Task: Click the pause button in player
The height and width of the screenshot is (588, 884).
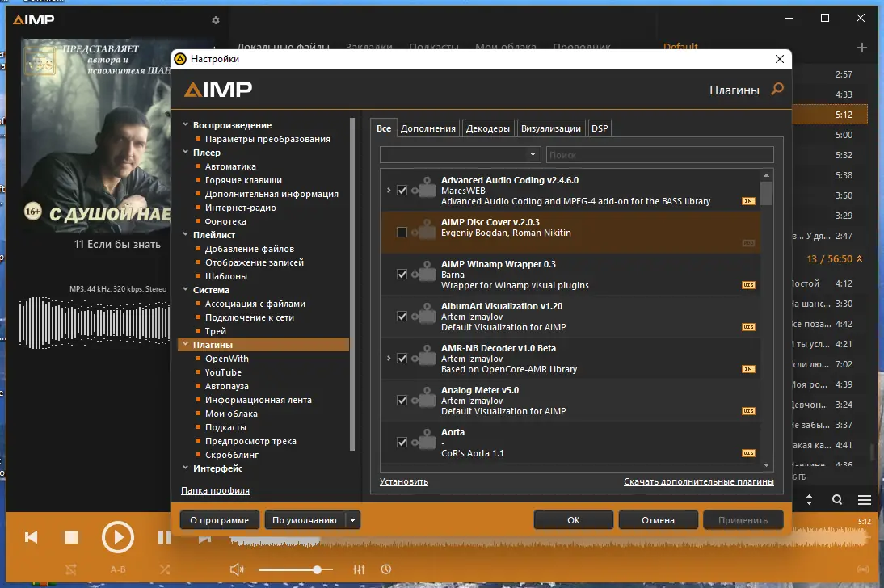Action: [x=164, y=537]
